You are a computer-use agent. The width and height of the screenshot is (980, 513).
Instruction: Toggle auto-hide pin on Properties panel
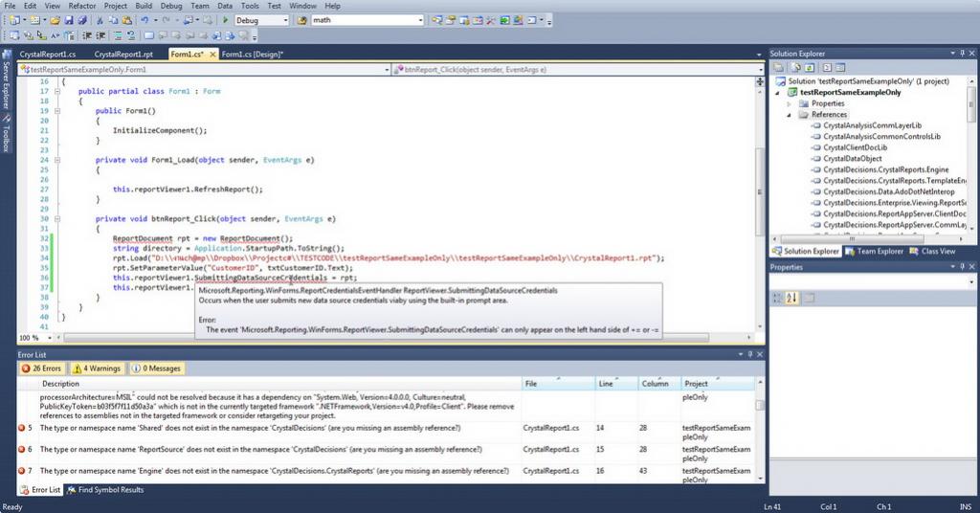click(x=962, y=267)
